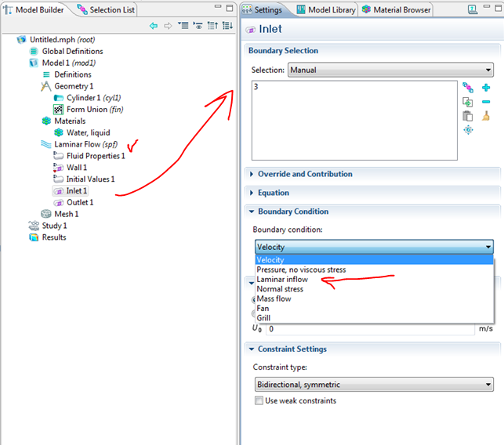Enable Use weak constraints checkbox
Viewport: 504px width, 445px height.
pos(259,401)
